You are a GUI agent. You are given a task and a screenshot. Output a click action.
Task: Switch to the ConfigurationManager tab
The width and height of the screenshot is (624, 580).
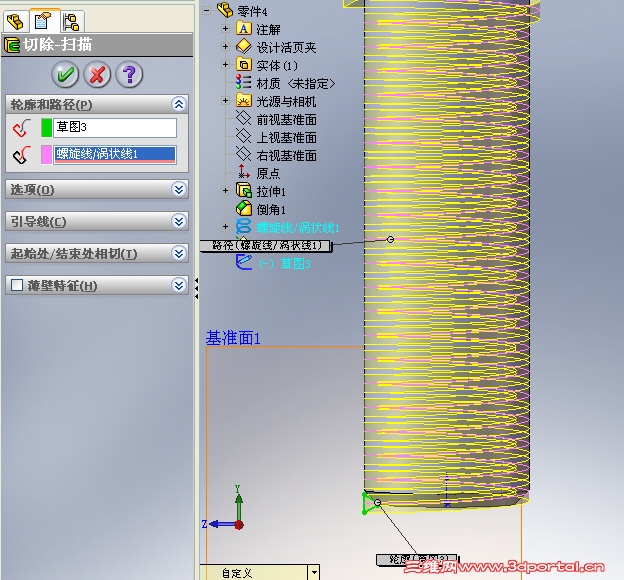click(72, 21)
